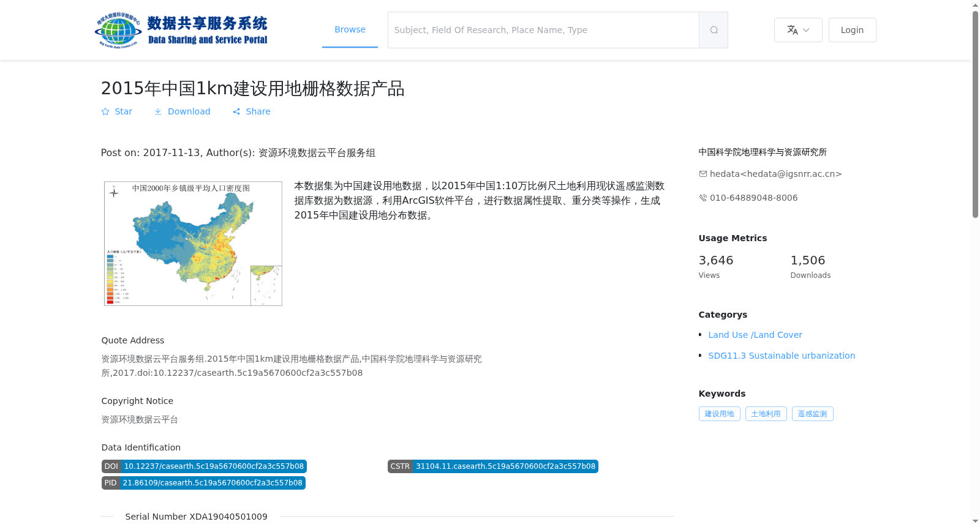
Task: Click the Star icon
Action: click(105, 111)
